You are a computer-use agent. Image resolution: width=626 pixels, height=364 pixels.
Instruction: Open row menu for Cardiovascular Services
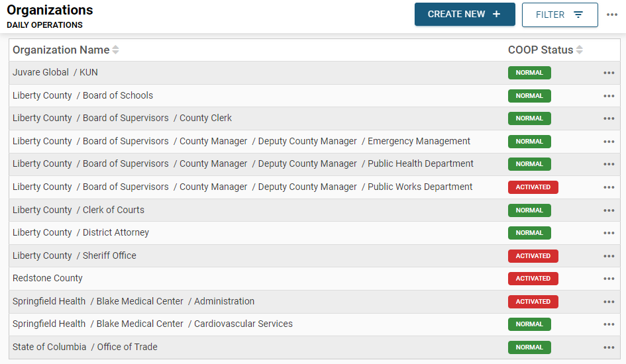click(609, 324)
